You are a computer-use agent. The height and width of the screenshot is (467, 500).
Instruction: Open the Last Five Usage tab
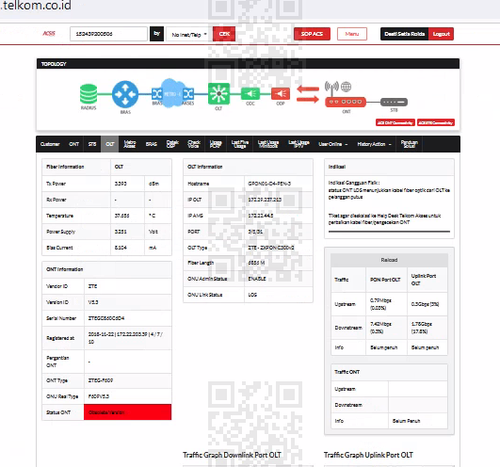tap(240, 144)
